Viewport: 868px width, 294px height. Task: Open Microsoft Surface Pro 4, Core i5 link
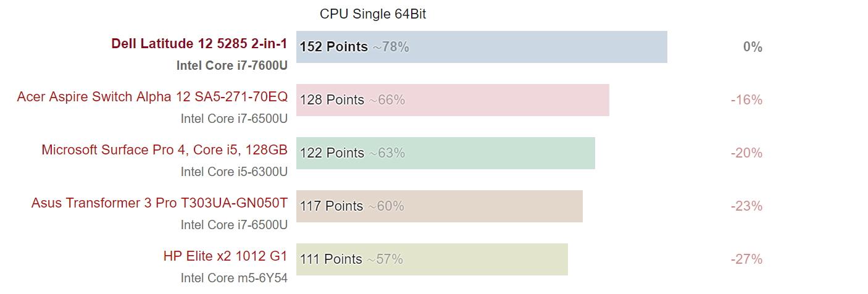pos(165,149)
